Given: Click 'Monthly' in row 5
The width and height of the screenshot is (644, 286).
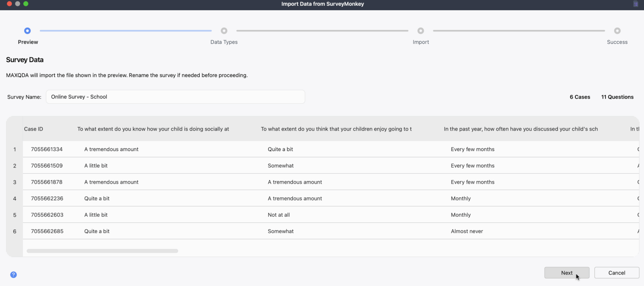Looking at the screenshot, I should 461,215.
